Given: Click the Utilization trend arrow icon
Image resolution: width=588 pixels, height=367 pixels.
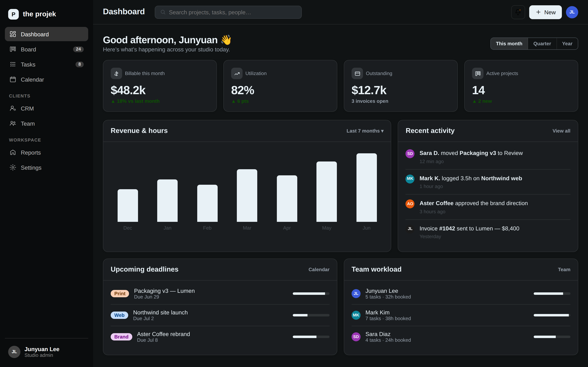Looking at the screenshot, I should pos(237,73).
